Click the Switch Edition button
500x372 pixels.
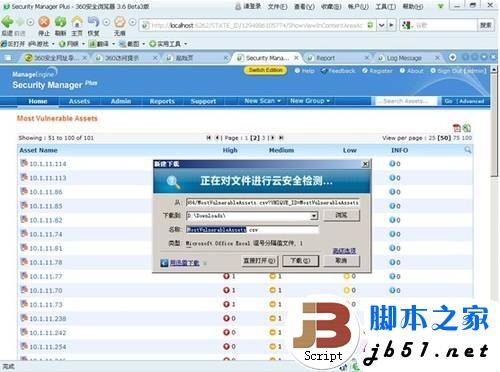tap(266, 70)
